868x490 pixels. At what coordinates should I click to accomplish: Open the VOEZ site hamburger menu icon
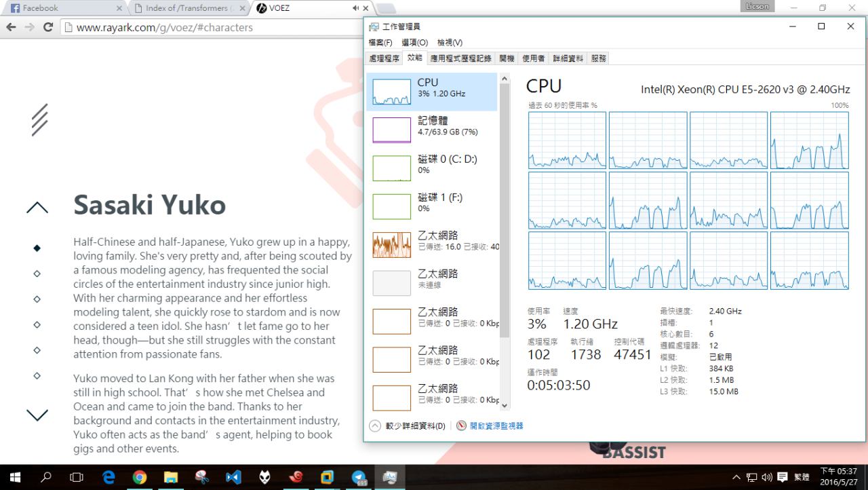pyautogui.click(x=39, y=119)
